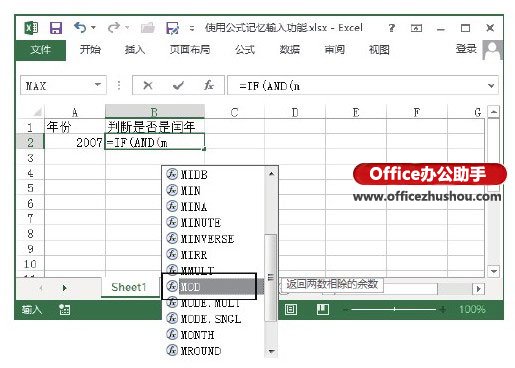Screen dimensions: 515x368
Task: Expand the Name Box dropdown showing MAX
Action: (x=98, y=85)
